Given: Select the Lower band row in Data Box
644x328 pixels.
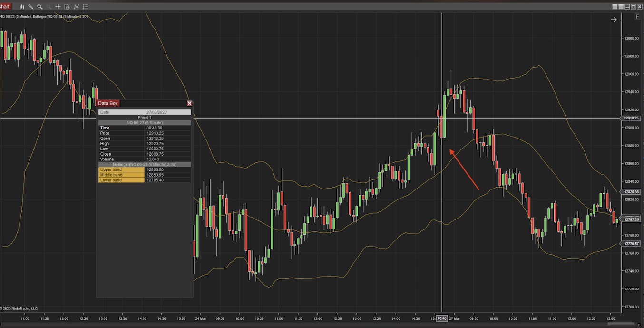Looking at the screenshot, I should point(121,180).
